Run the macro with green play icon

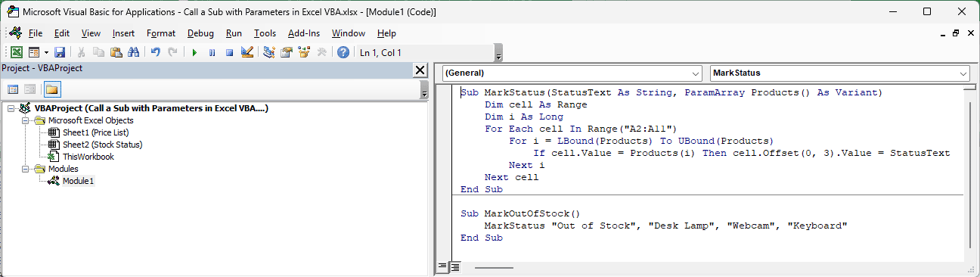[194, 52]
